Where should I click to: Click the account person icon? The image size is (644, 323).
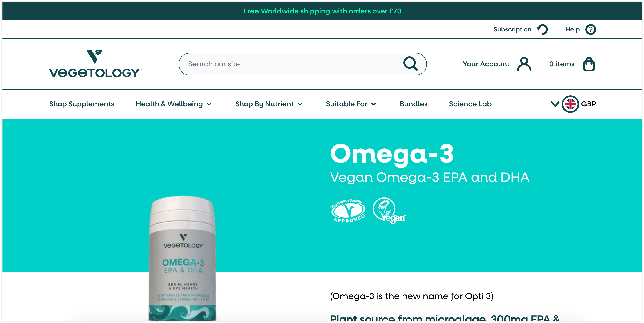524,64
